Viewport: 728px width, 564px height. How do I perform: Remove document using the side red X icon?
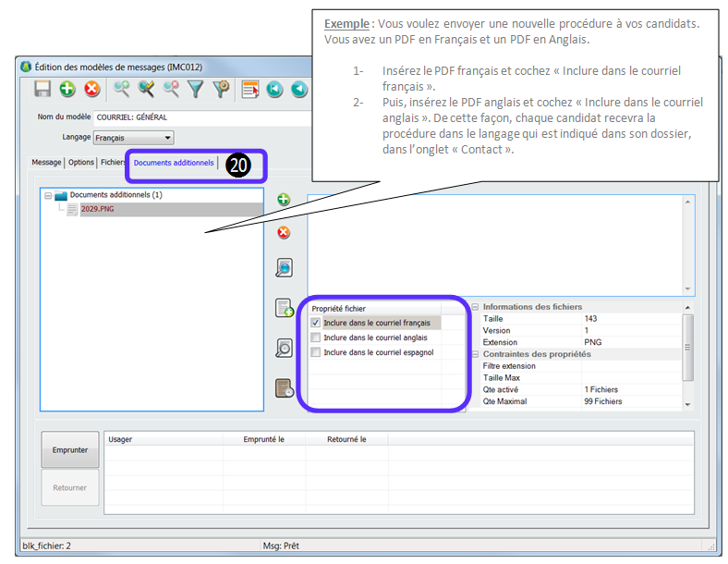point(284,232)
